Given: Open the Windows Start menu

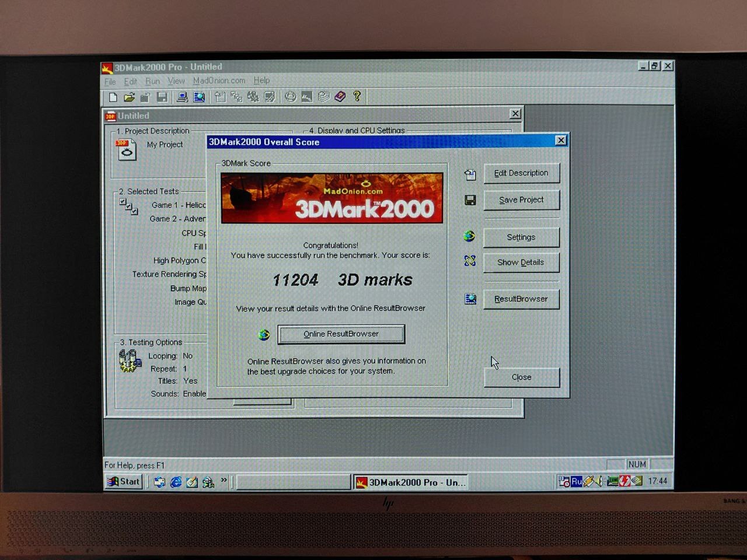Looking at the screenshot, I should [x=123, y=481].
